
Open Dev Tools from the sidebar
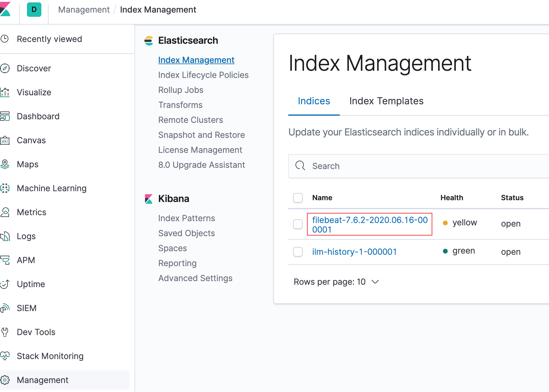click(36, 332)
